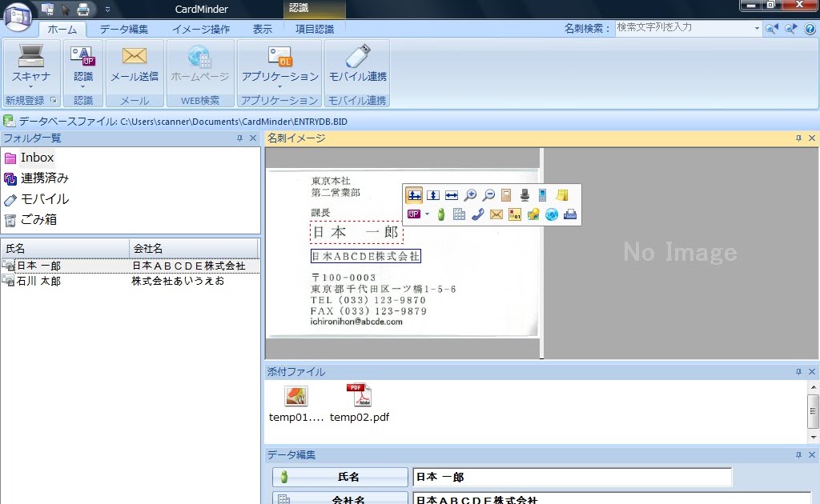820x504 pixels.
Task: Click the zoom out magnifier icon
Action: (488, 195)
